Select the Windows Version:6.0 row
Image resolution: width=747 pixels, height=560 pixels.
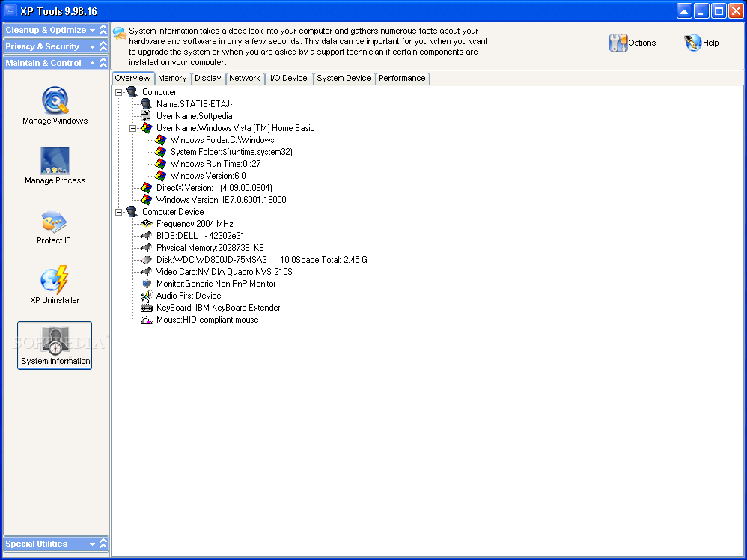(208, 176)
